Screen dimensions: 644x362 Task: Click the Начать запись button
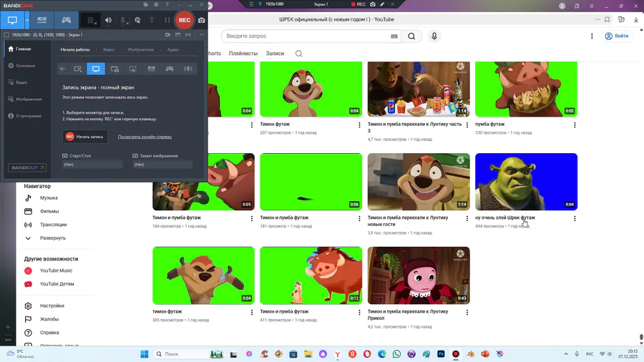click(85, 137)
